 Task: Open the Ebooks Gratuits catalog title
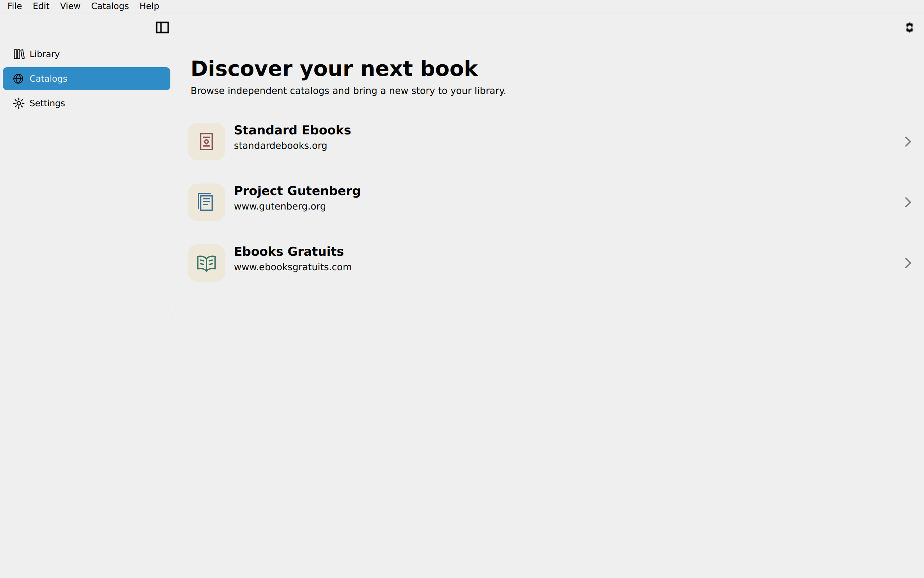tap(289, 251)
